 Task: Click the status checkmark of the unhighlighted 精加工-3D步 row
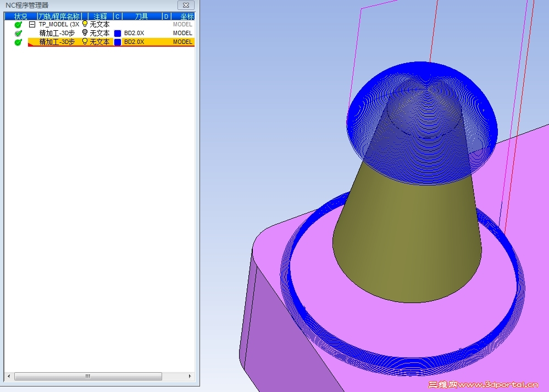(18, 33)
